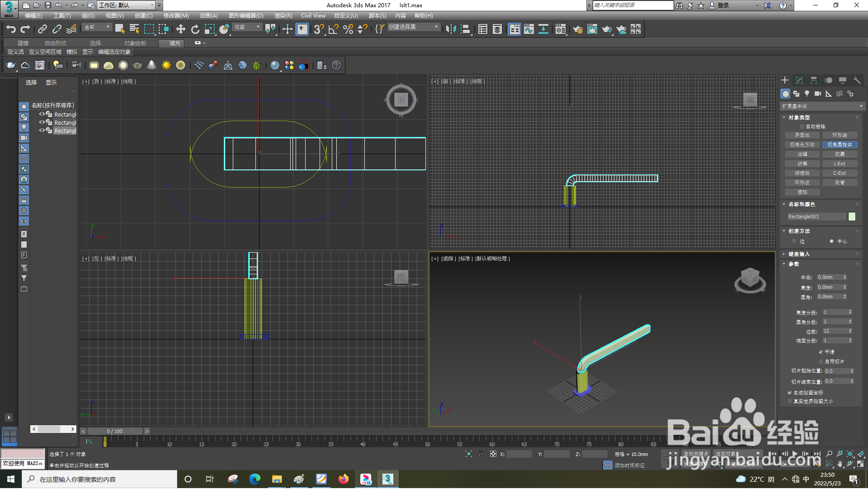Enable the 自动栅格 checkbox
The height and width of the screenshot is (489, 868).
802,127
